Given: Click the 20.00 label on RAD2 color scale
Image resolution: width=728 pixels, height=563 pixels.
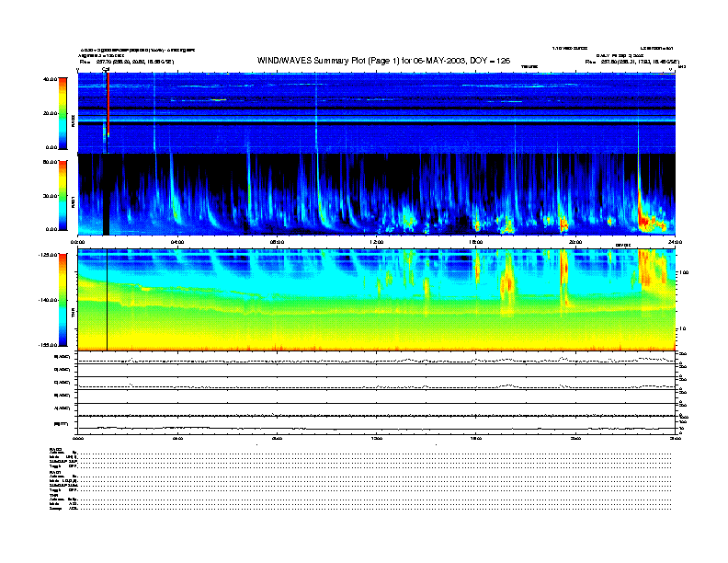Looking at the screenshot, I should (x=50, y=113).
